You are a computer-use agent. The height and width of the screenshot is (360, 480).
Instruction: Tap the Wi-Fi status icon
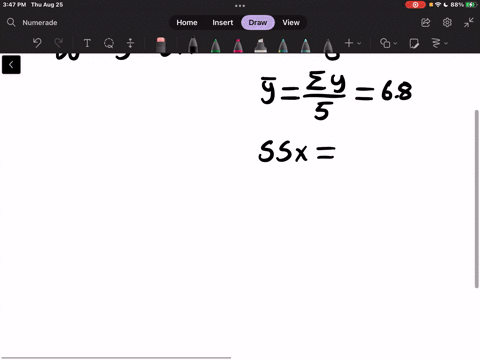438,5
